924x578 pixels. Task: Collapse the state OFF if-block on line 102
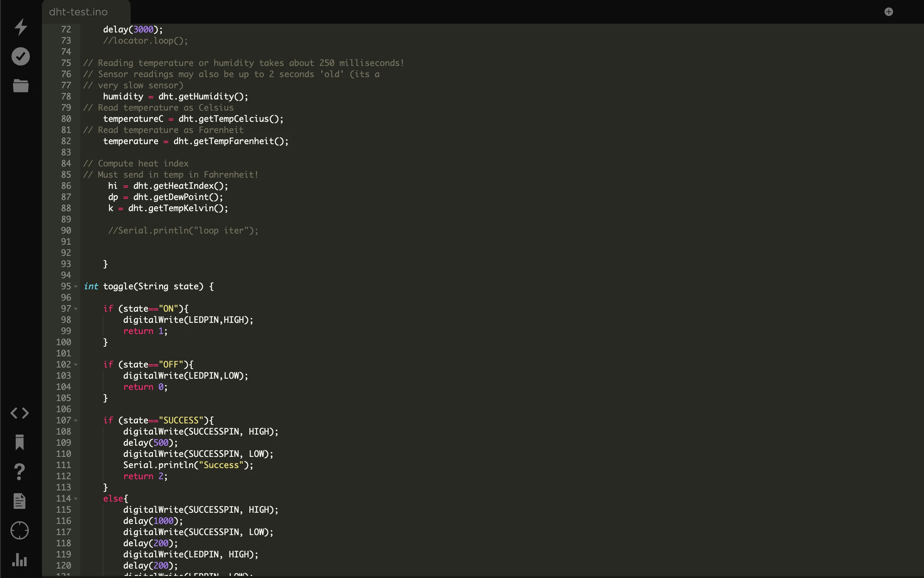click(76, 364)
